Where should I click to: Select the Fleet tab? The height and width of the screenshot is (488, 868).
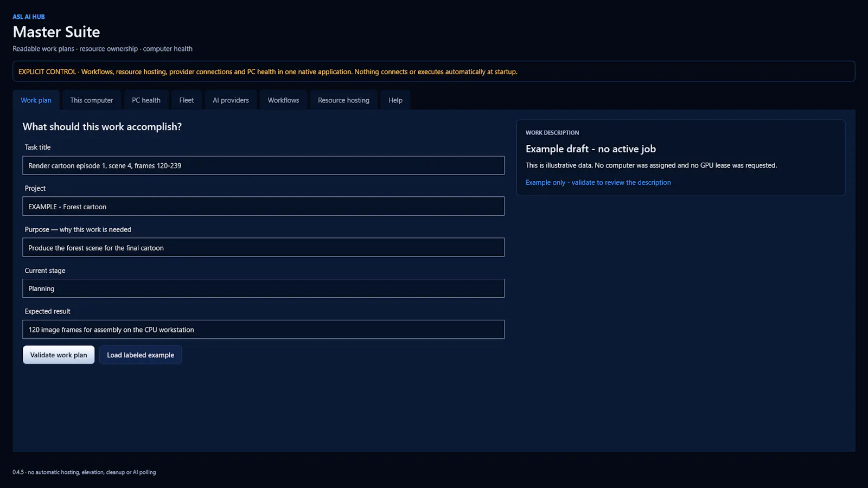point(187,100)
